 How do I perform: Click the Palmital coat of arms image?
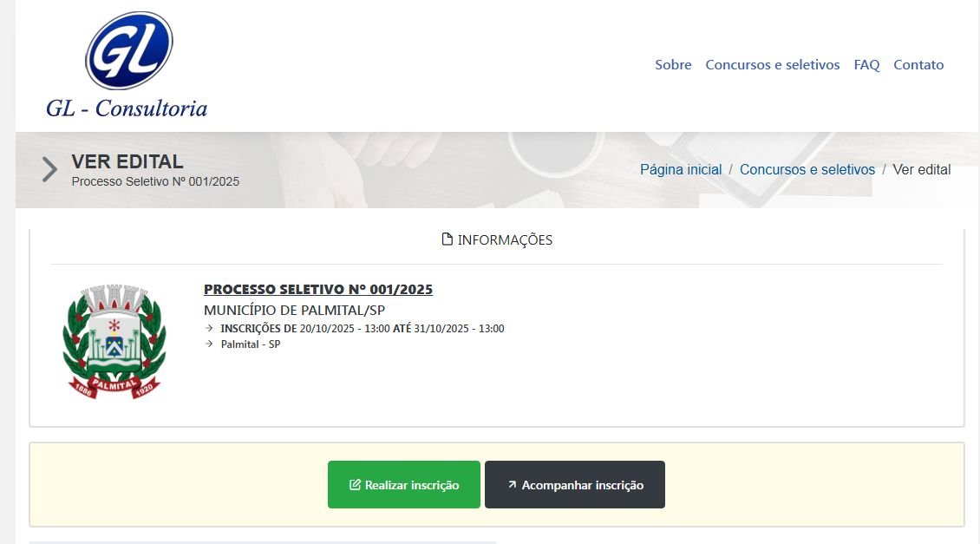pyautogui.click(x=114, y=341)
